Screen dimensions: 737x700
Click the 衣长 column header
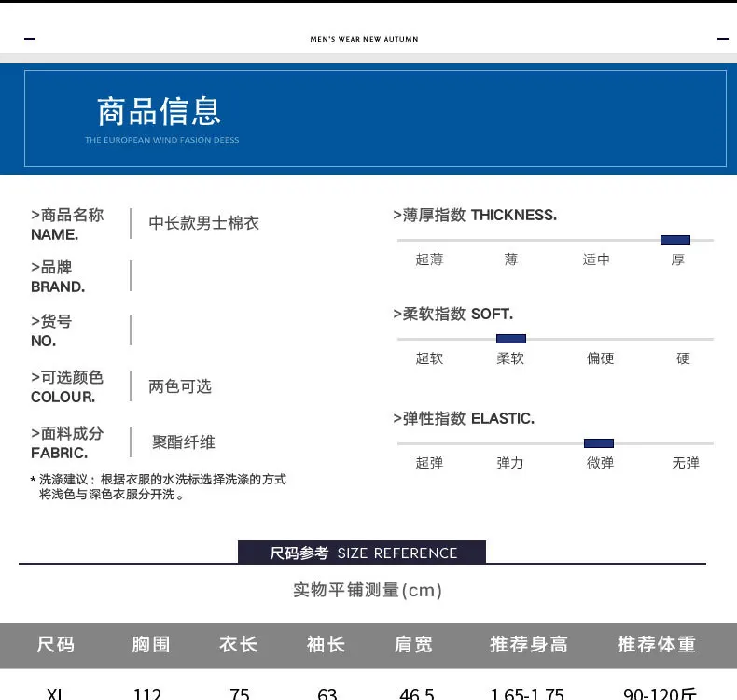(238, 645)
